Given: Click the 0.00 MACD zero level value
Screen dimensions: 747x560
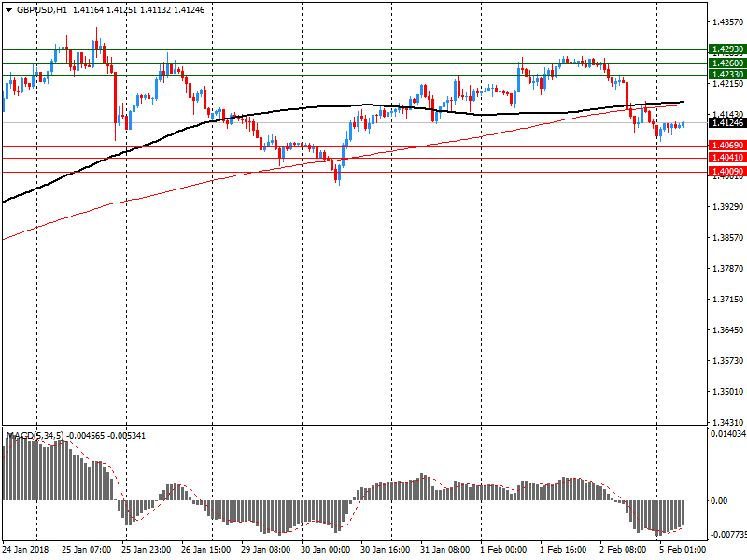Looking at the screenshot, I should [719, 501].
